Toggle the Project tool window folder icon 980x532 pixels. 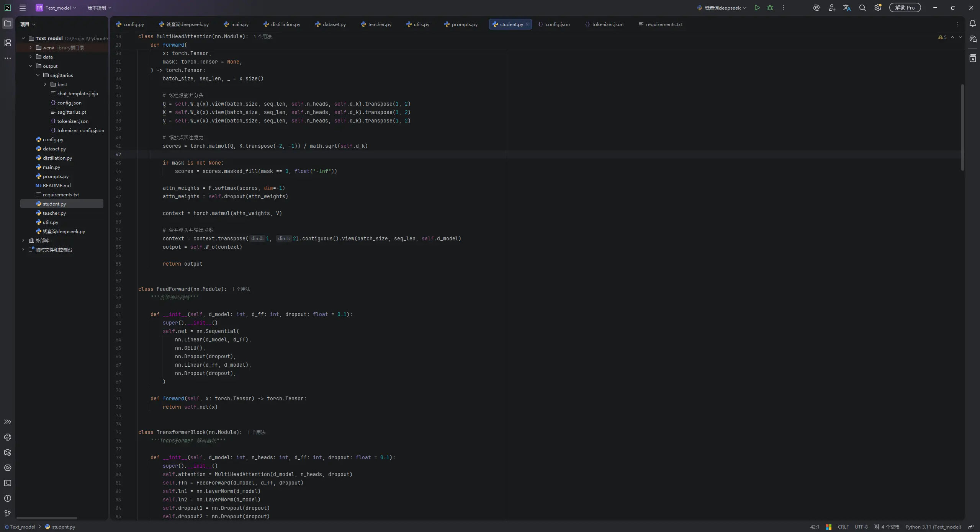(x=8, y=24)
